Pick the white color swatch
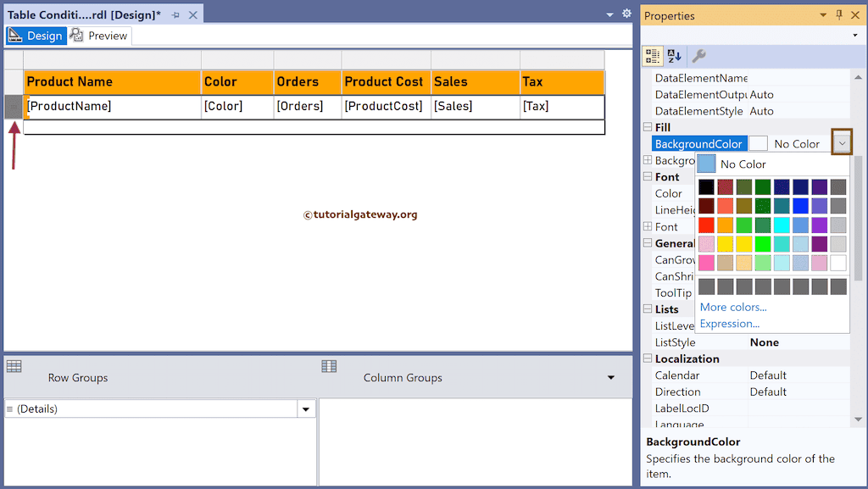Screen dimensions: 868x489 (x=838, y=263)
